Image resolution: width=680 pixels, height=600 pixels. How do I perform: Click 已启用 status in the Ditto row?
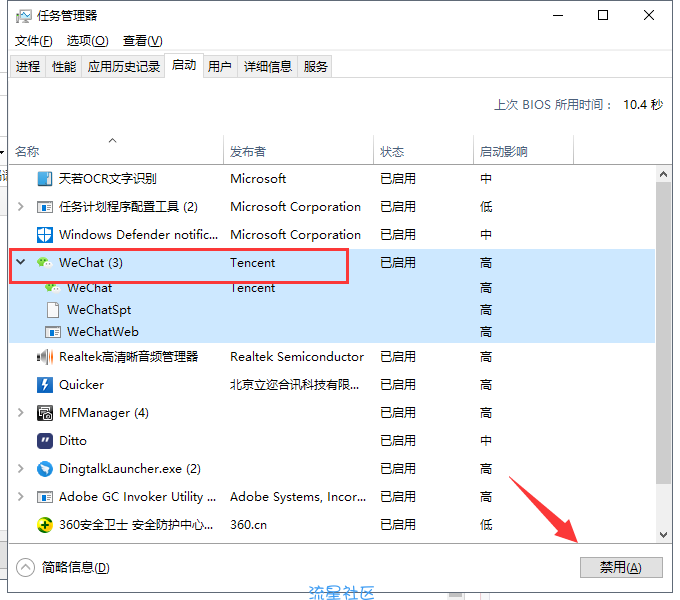(x=398, y=441)
